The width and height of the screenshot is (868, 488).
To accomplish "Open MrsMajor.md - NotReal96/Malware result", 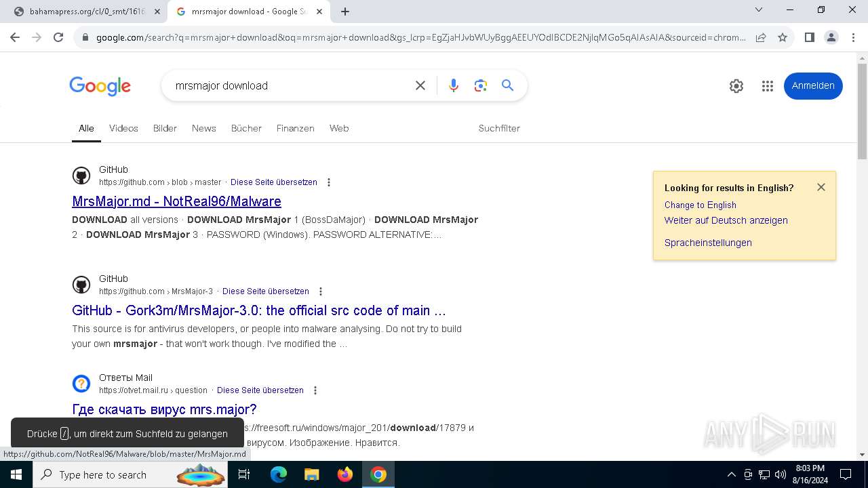I will [176, 201].
